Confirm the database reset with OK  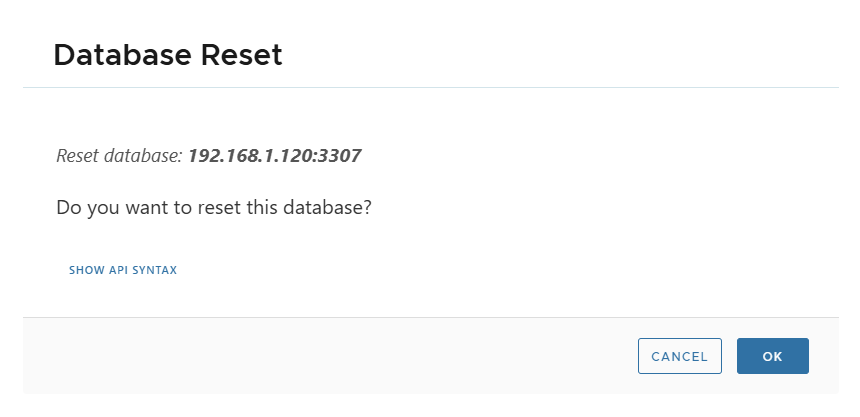click(772, 356)
